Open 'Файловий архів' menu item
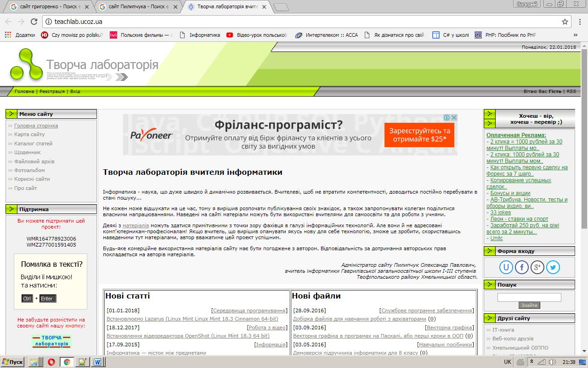The width and height of the screenshot is (588, 368). (x=34, y=161)
